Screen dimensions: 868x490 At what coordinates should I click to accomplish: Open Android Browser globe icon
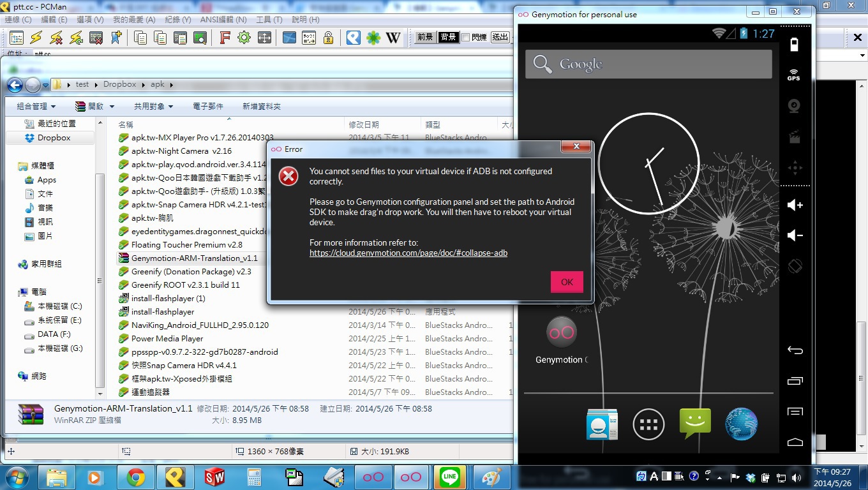click(742, 424)
